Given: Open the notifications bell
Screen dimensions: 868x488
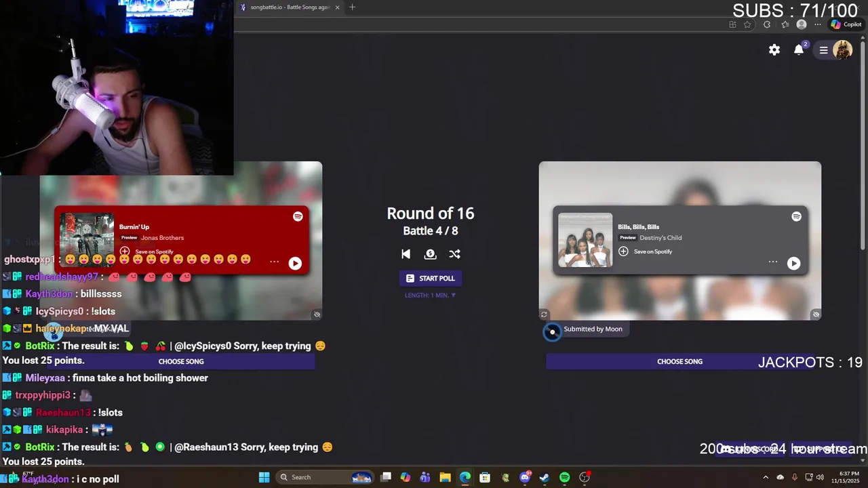Looking at the screenshot, I should (800, 49).
